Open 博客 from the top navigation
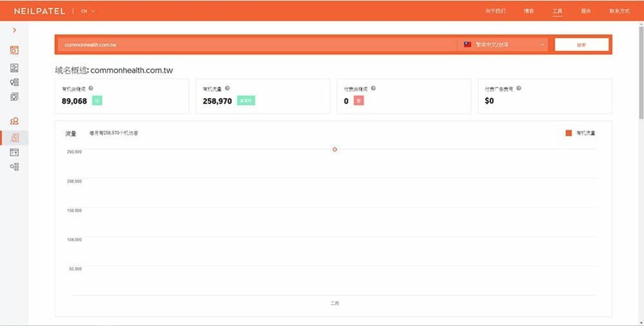644x326 pixels. click(x=528, y=11)
